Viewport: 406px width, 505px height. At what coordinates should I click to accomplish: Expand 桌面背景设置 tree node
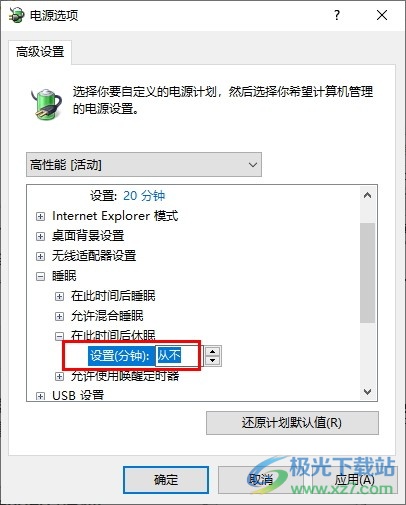40,236
